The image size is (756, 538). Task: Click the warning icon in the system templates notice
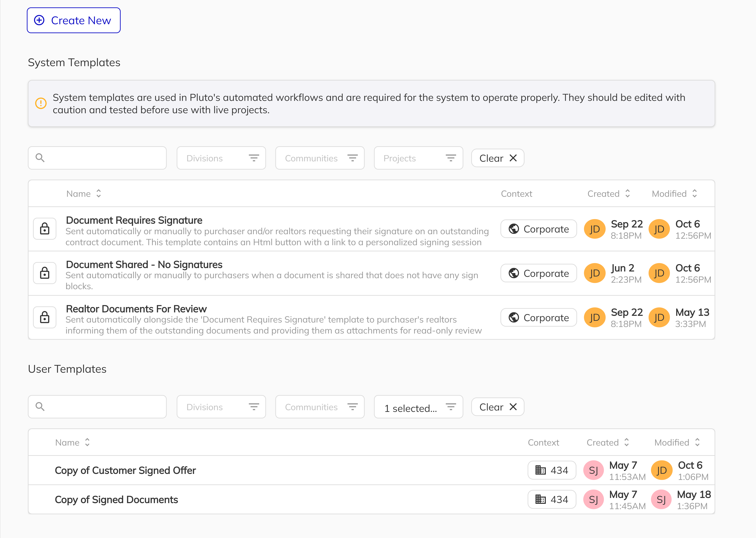click(41, 104)
